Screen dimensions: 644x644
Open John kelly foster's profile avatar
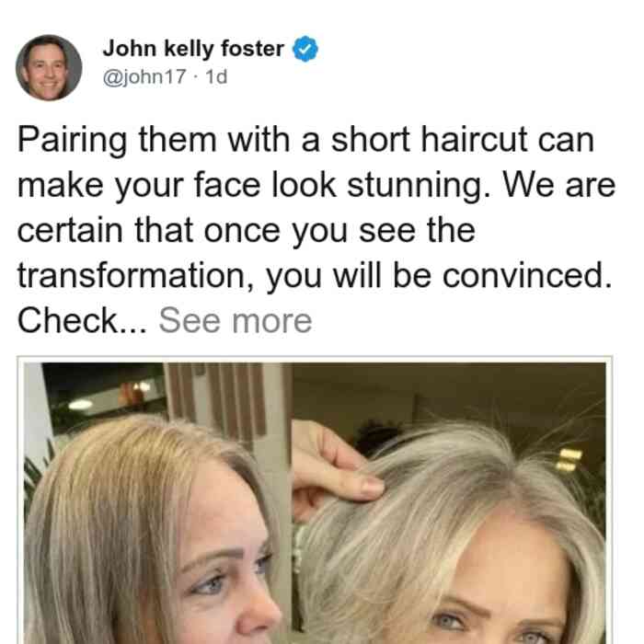[x=49, y=68]
